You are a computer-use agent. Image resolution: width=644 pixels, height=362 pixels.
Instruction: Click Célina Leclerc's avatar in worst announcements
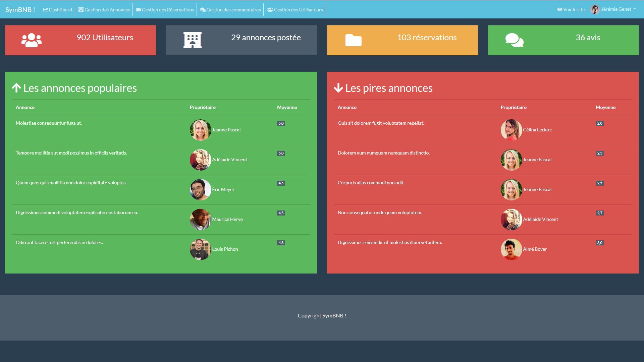[x=511, y=130]
